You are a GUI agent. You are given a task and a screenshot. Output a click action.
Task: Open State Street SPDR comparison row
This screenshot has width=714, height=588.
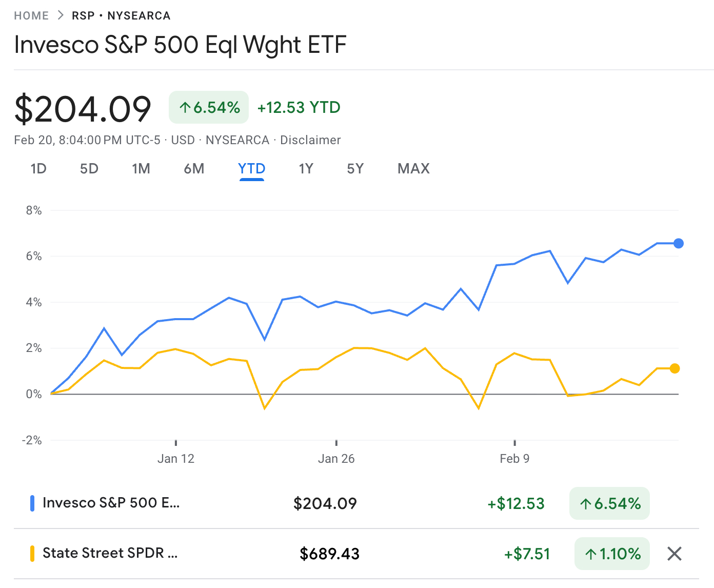point(110,553)
